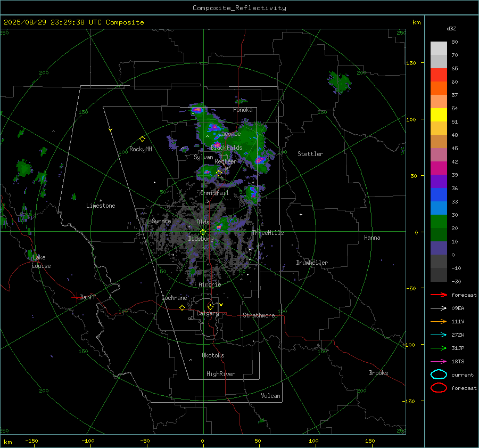The image size is (479, 448).
Task: Click the RockyMH label
Action: (141, 149)
